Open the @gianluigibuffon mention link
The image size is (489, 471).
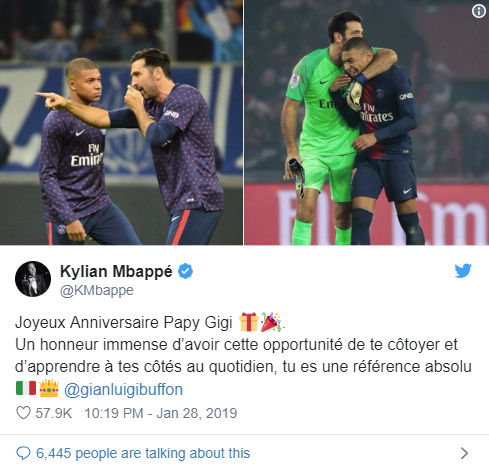tap(123, 389)
